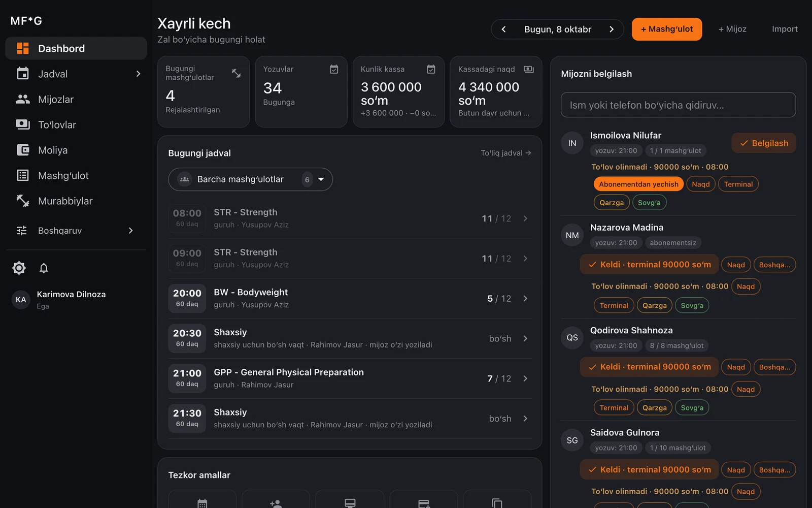Select Qarzga chip for Qodirova Shahnoza

pos(655,408)
